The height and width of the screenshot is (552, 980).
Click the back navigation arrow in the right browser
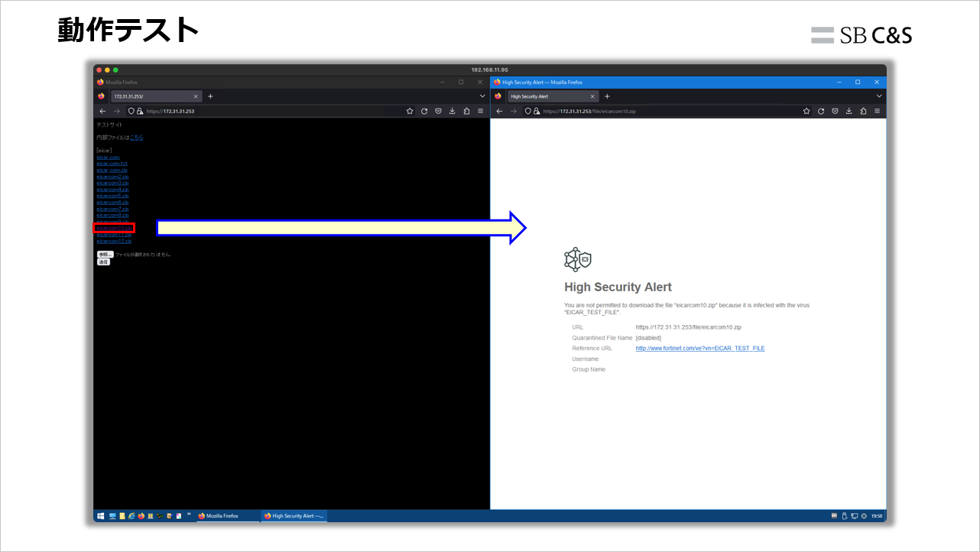point(499,110)
